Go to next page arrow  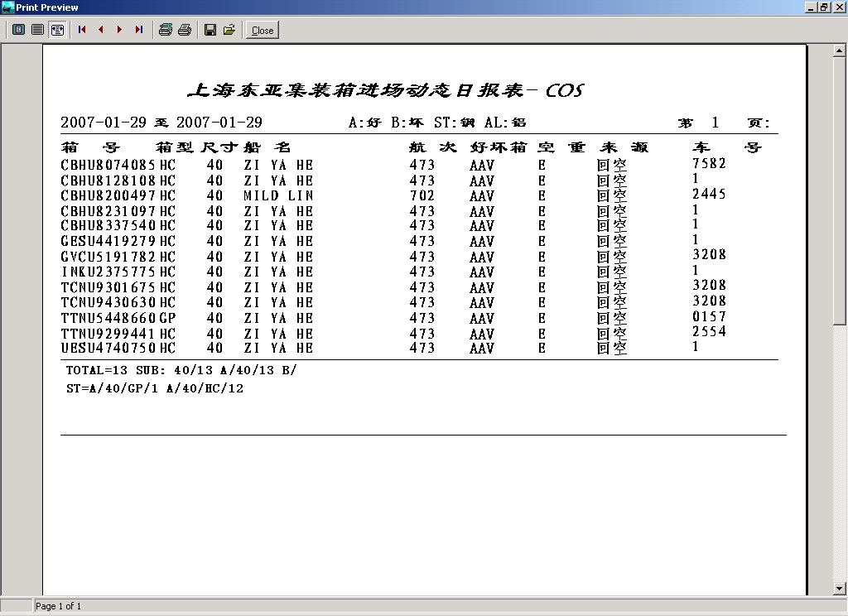click(x=119, y=30)
